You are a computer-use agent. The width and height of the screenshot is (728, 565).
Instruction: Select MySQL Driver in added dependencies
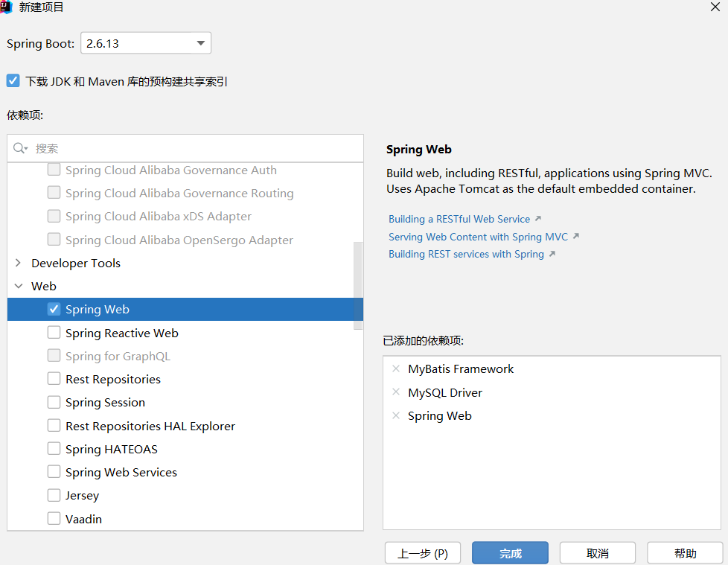(x=445, y=392)
